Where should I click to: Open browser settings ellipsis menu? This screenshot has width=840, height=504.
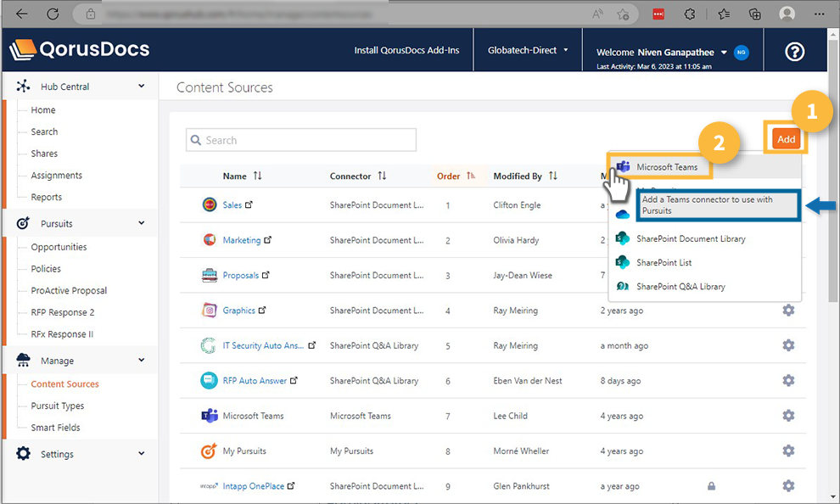coord(819,14)
